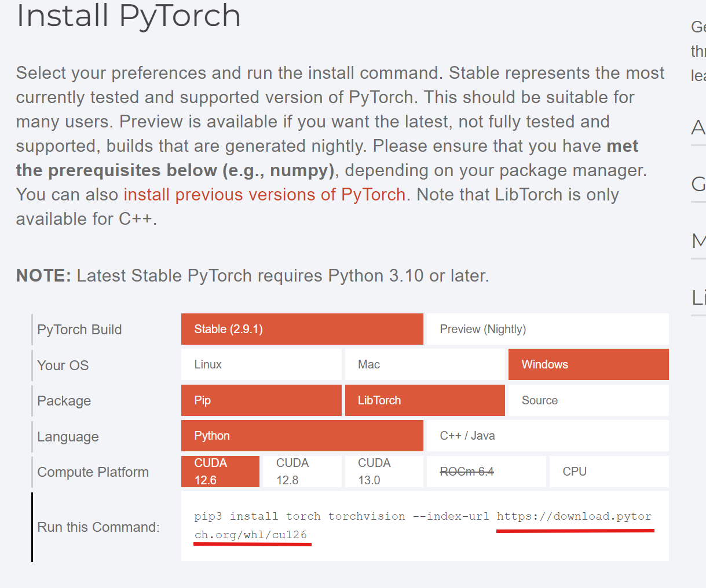706x588 pixels.
Task: Select the Source package option
Action: 588,400
